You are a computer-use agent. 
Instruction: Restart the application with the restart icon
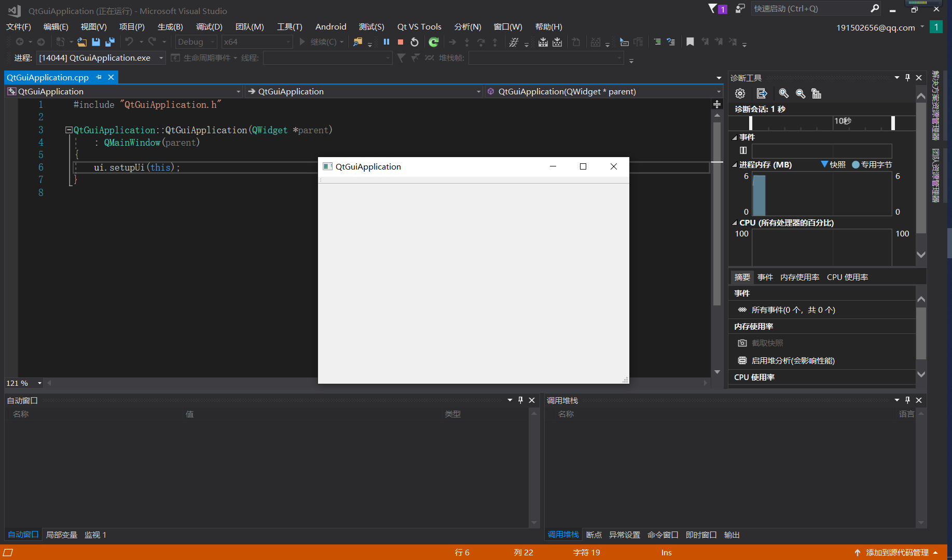(414, 42)
